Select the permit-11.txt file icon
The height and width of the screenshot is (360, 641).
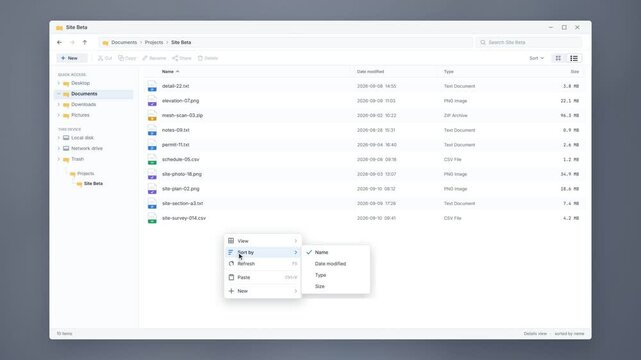(152, 145)
